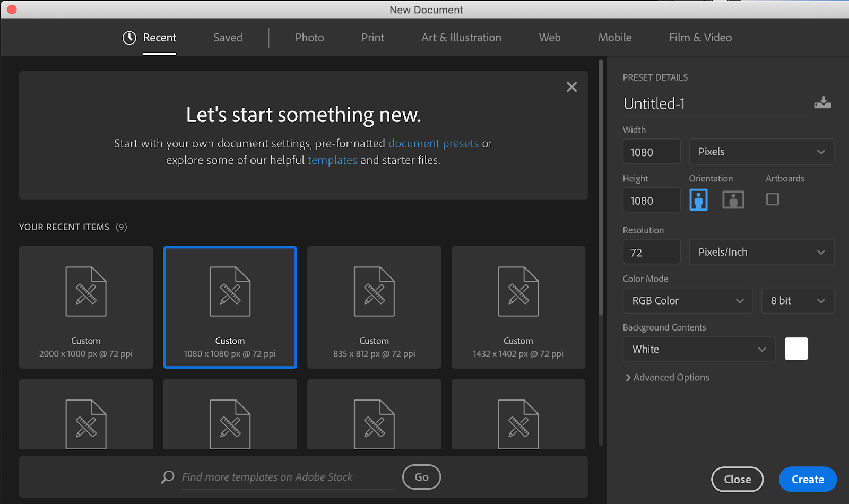Switch to the Saved tab
This screenshot has width=849, height=504.
228,38
